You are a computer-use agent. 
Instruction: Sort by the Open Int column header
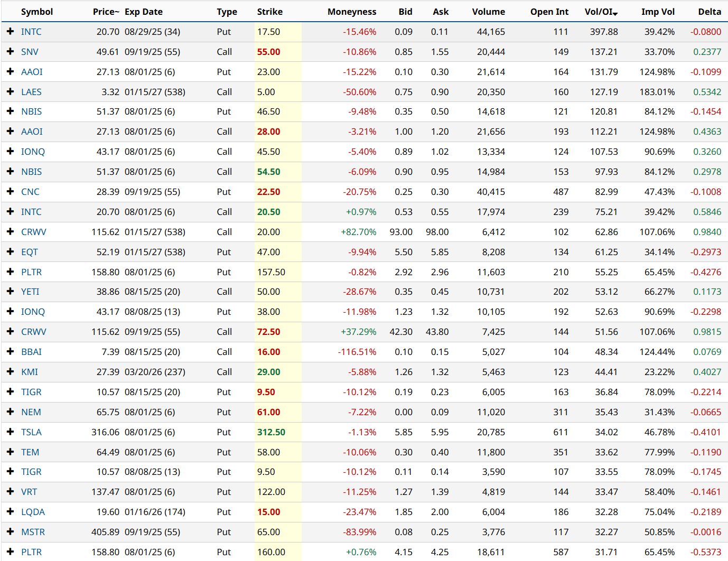pos(549,12)
